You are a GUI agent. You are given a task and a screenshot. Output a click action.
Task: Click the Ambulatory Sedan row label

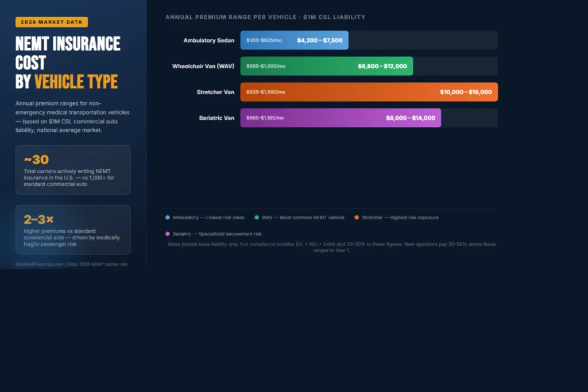click(x=208, y=40)
